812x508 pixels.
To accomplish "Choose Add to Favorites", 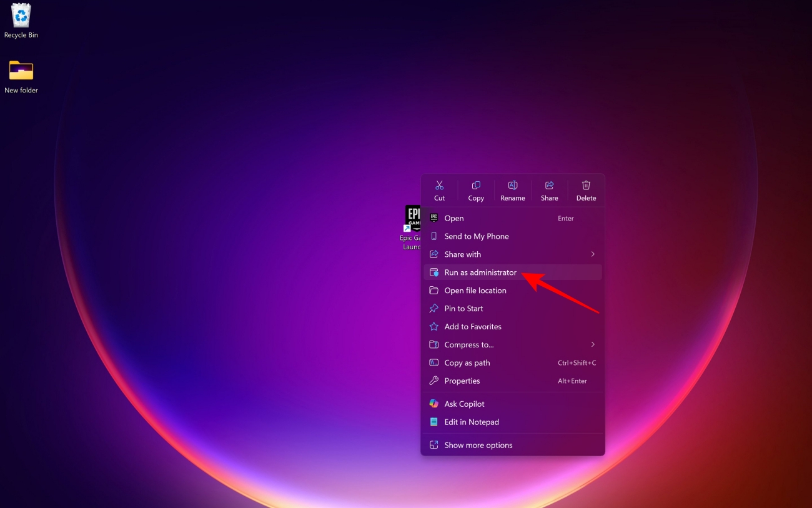I will (x=513, y=327).
